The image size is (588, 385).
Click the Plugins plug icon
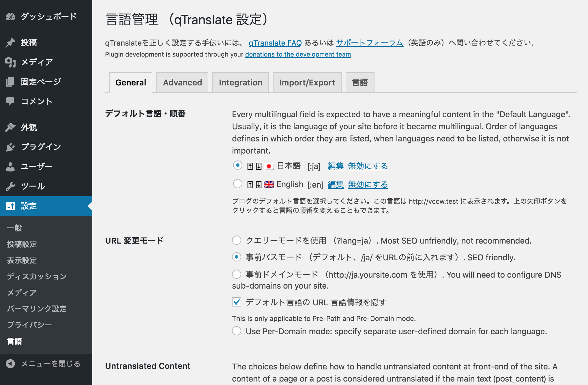(10, 147)
